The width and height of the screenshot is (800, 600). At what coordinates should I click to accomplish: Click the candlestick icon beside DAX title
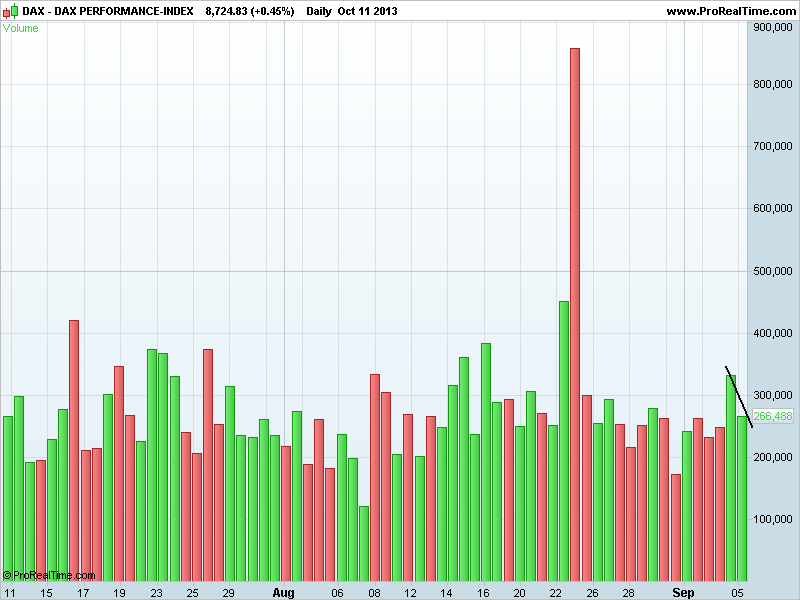click(11, 11)
